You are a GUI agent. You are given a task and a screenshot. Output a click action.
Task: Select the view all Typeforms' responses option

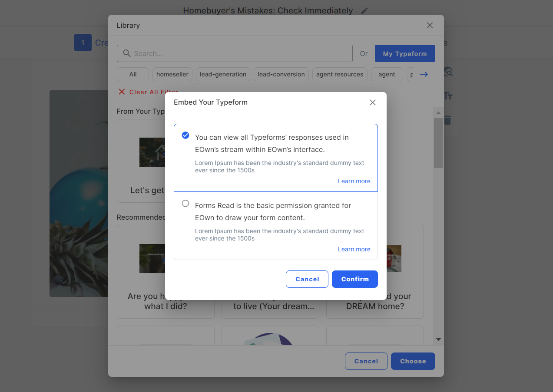185,135
